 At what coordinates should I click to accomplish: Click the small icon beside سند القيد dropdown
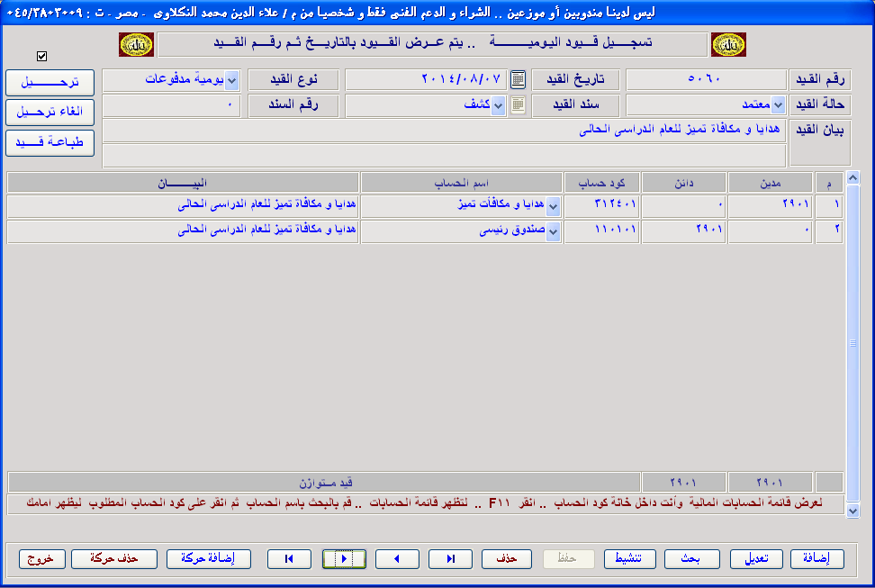[518, 105]
